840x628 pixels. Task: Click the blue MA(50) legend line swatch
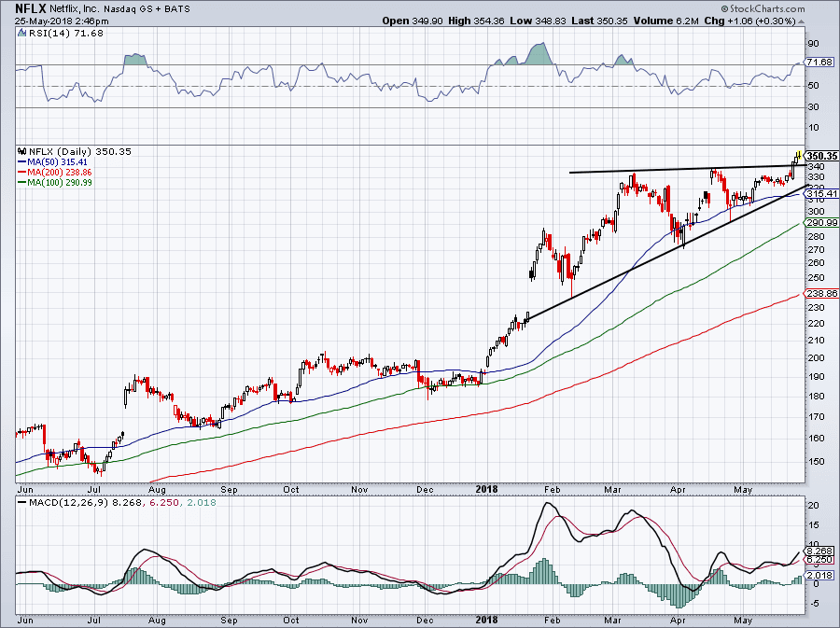click(x=22, y=161)
